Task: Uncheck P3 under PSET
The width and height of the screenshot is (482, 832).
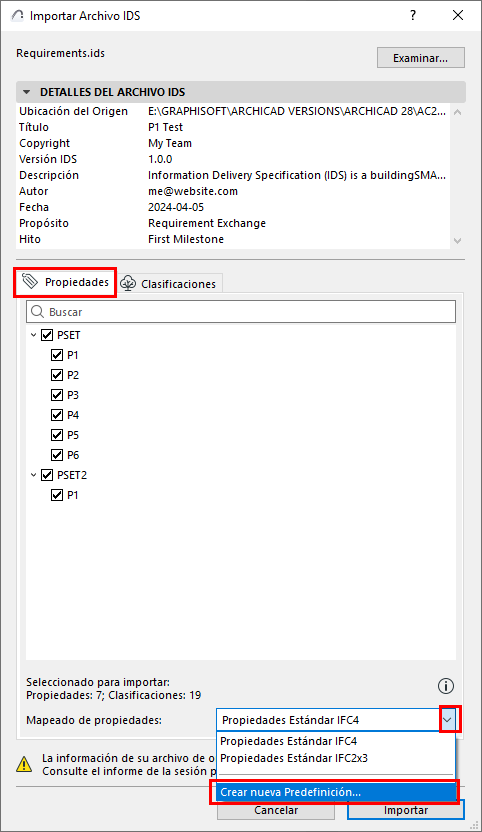Action: (x=57, y=395)
